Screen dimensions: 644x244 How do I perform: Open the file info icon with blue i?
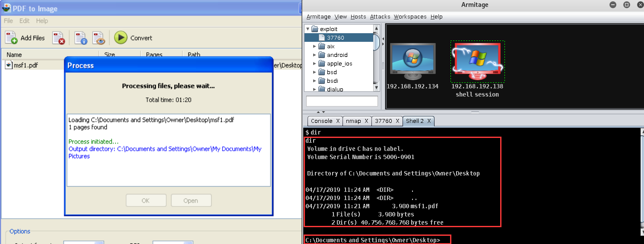[x=81, y=38]
